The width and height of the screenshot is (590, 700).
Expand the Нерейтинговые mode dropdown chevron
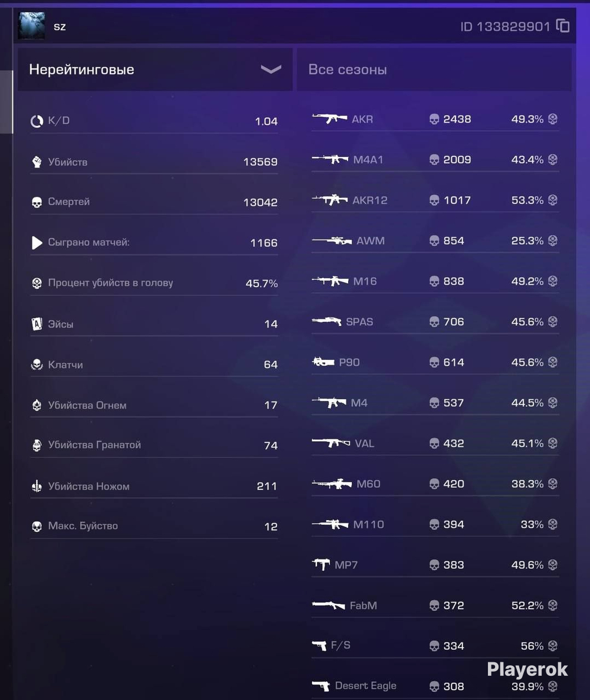point(271,69)
